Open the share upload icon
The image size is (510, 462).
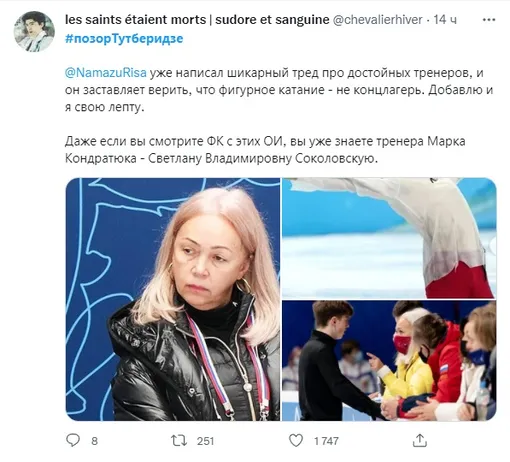[x=420, y=440]
